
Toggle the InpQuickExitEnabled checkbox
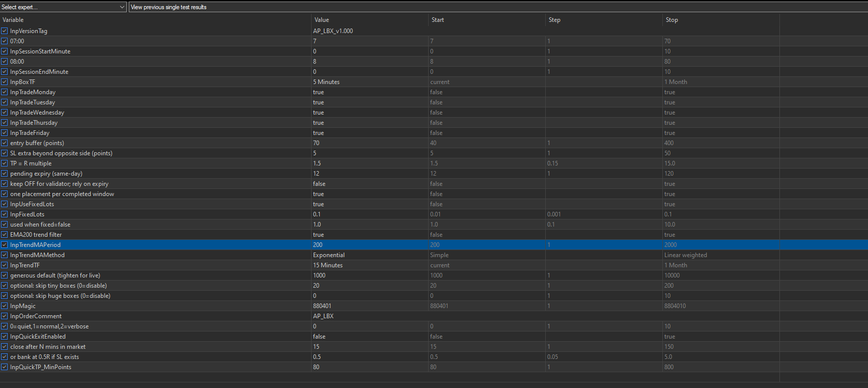pyautogui.click(x=5, y=337)
